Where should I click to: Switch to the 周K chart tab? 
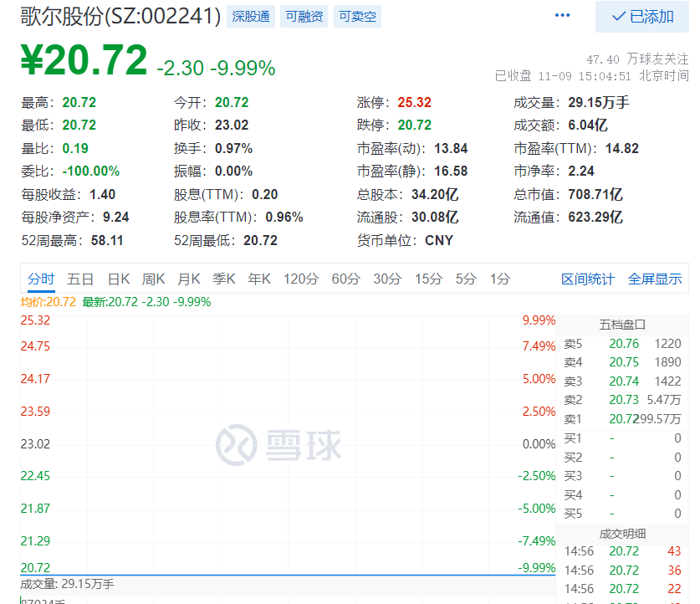[x=153, y=279]
